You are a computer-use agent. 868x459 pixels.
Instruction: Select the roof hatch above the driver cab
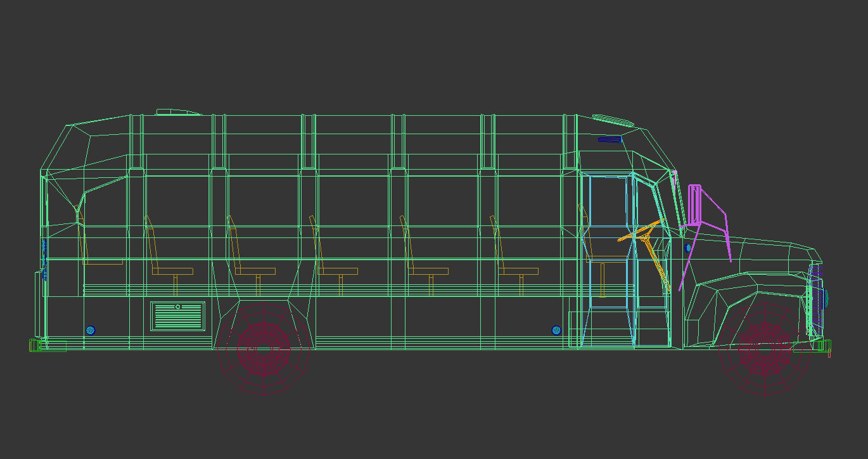613,119
